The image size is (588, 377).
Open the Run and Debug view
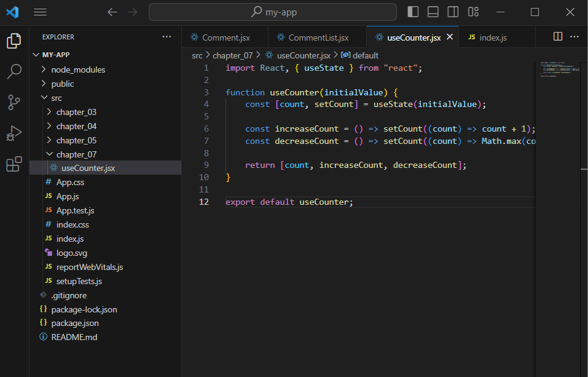[14, 133]
